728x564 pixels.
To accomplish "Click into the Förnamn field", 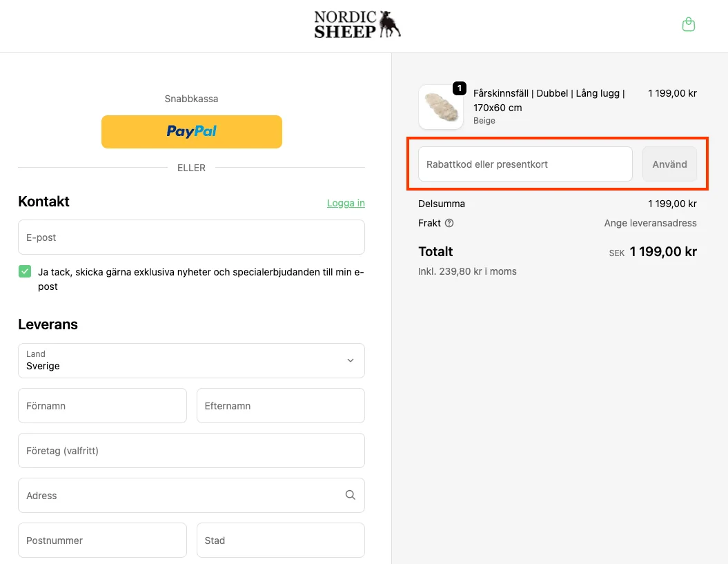I will pos(102,406).
